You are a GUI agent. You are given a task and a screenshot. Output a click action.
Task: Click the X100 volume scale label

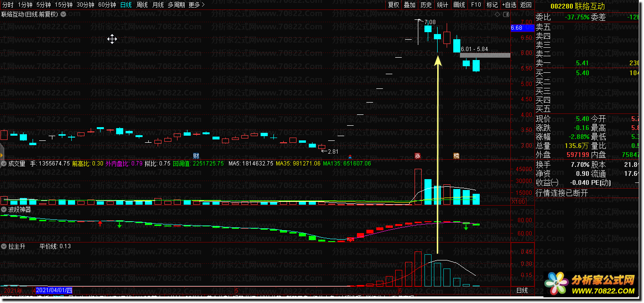click(x=518, y=202)
